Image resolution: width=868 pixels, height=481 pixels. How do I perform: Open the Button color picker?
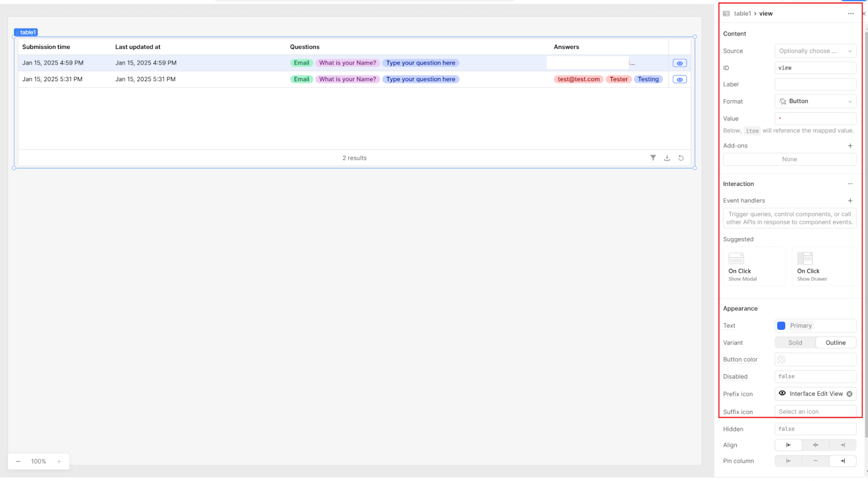click(x=815, y=360)
